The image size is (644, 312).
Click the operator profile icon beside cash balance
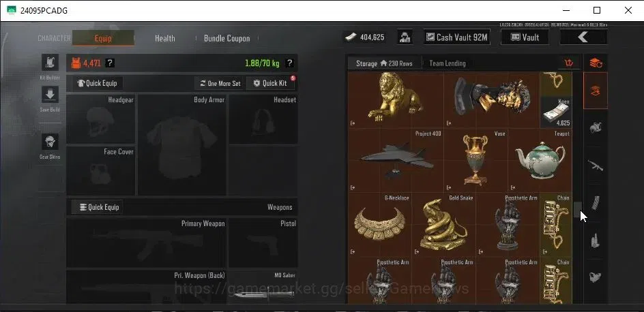click(x=405, y=37)
